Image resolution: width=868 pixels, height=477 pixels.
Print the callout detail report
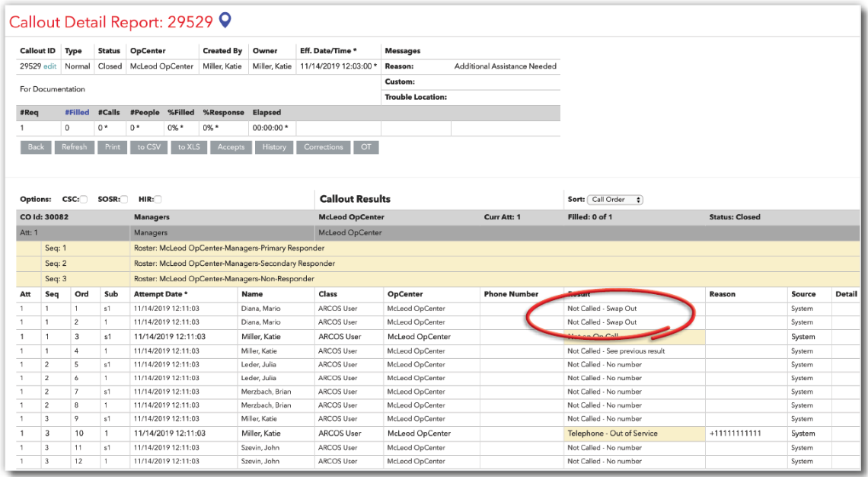[x=112, y=147]
